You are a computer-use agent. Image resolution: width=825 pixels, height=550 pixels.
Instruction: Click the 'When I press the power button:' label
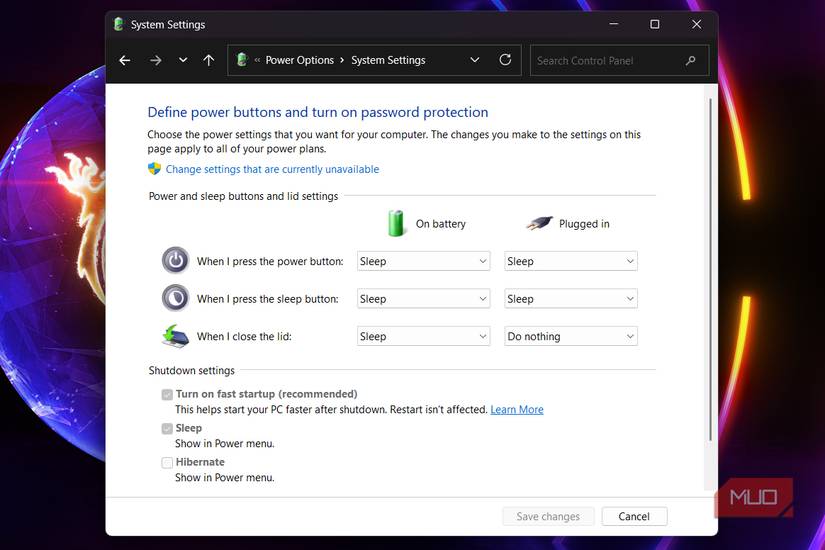[x=270, y=261]
